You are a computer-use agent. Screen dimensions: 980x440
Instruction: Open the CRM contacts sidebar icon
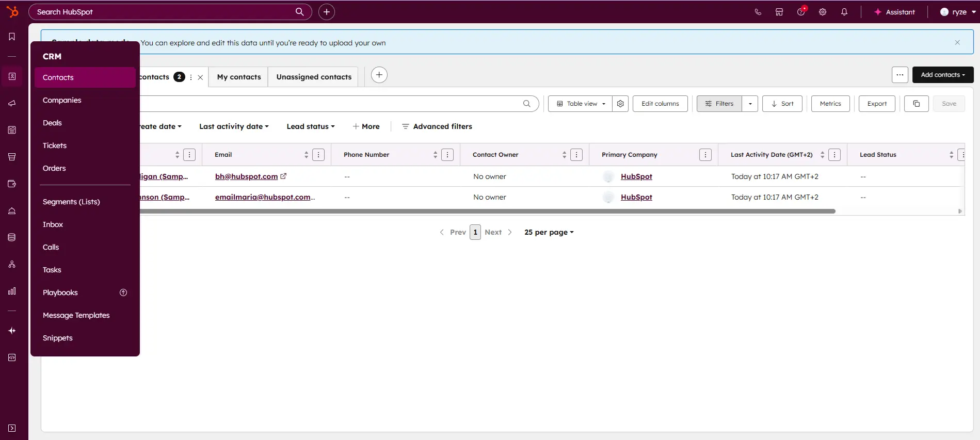(12, 76)
